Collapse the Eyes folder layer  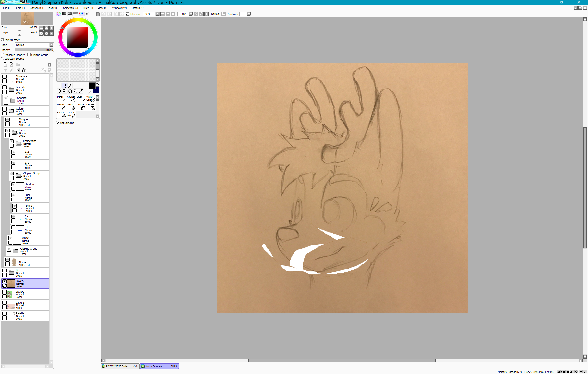[14, 132]
